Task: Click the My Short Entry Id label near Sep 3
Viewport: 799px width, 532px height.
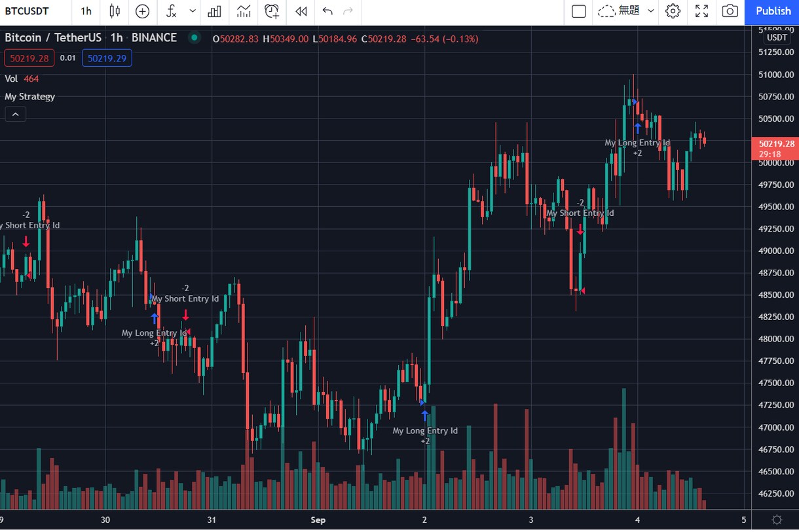Action: point(580,213)
